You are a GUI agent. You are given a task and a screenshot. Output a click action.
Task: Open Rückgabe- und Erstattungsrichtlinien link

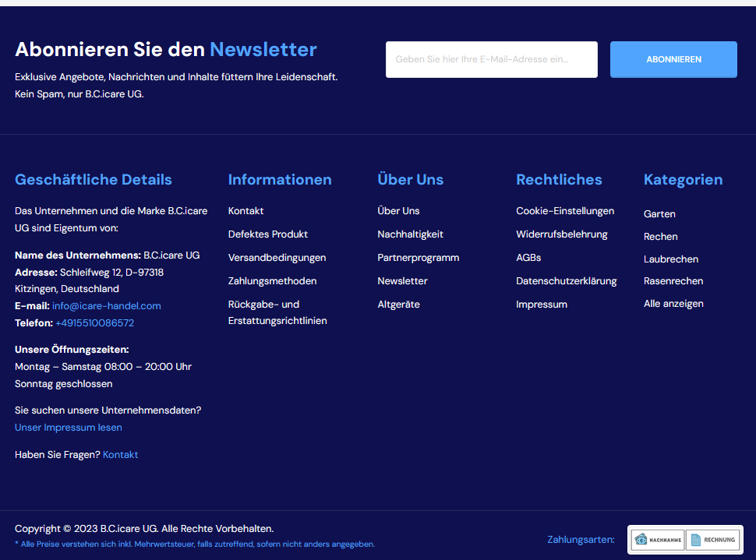[277, 312]
